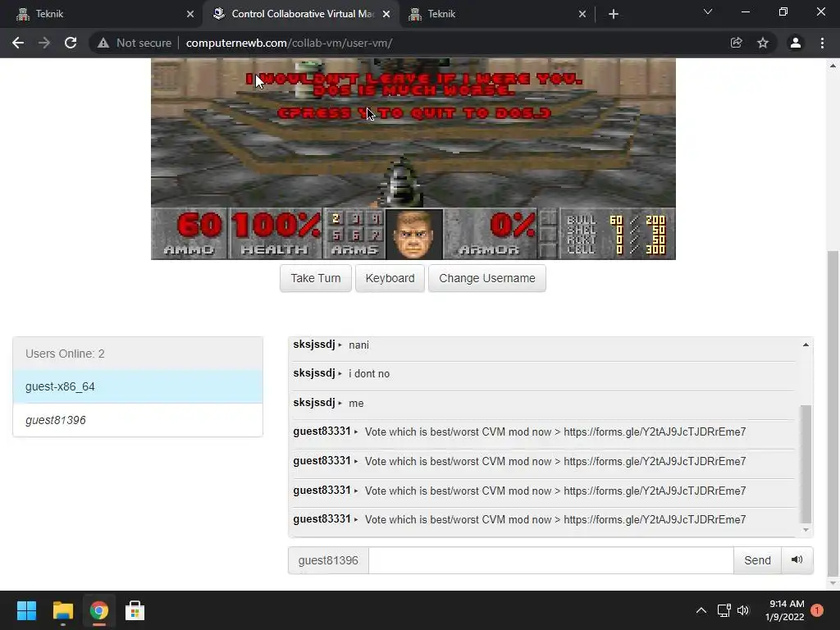Click Change Username button
The image size is (840, 630).
[487, 278]
